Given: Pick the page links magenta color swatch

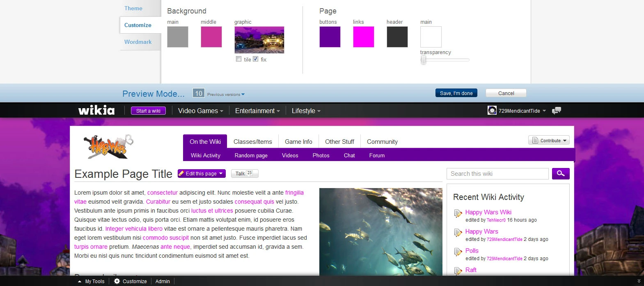Looking at the screenshot, I should point(363,37).
